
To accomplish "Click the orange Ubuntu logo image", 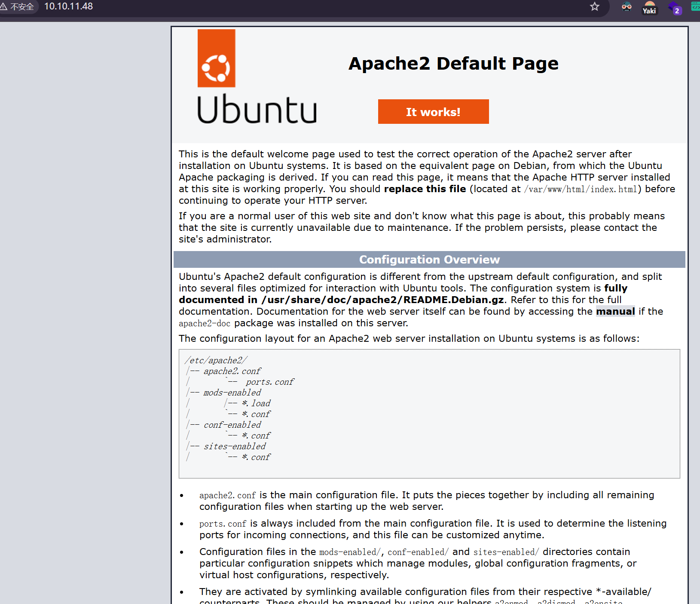I will [216, 58].
